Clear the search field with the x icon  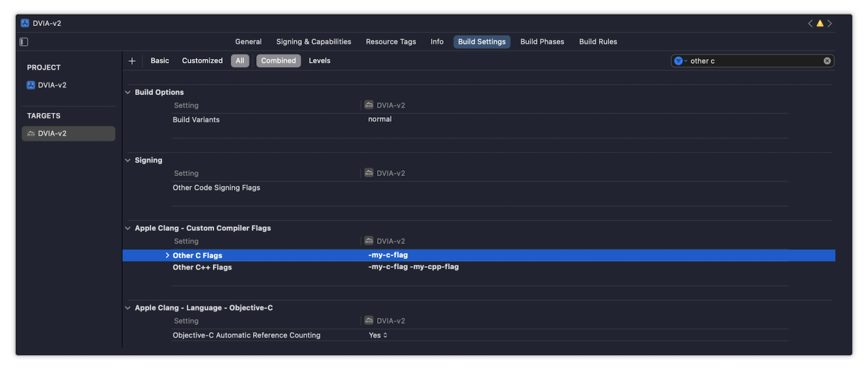tap(827, 61)
